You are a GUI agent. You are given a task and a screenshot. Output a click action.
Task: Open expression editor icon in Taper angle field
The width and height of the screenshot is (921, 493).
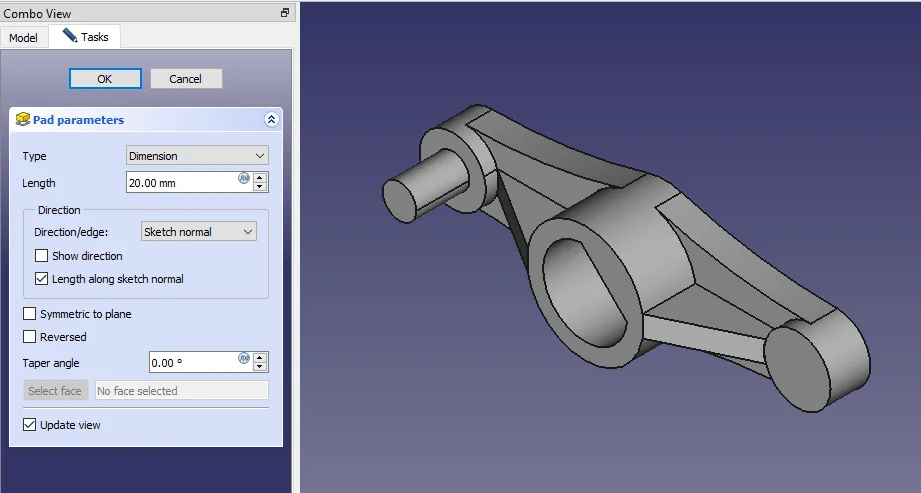(x=244, y=358)
